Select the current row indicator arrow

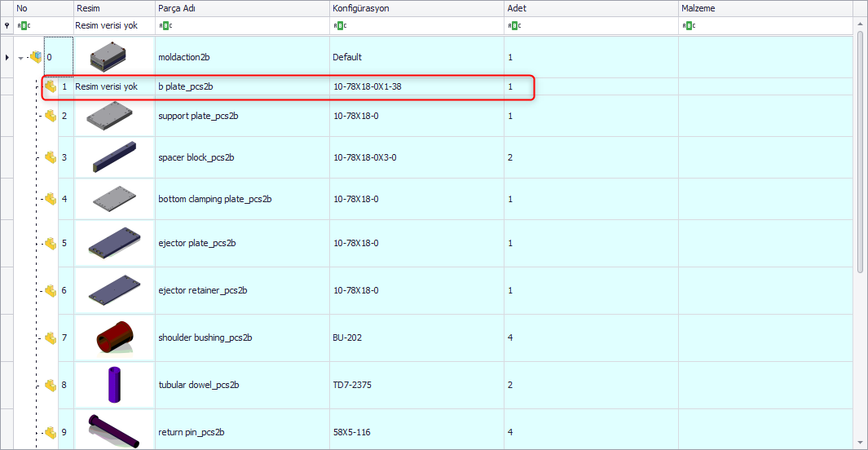7,57
